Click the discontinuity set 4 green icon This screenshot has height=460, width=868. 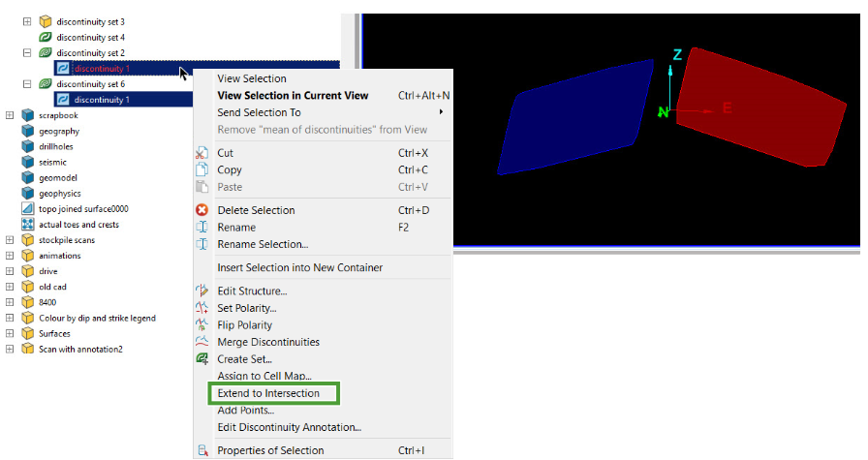46,37
